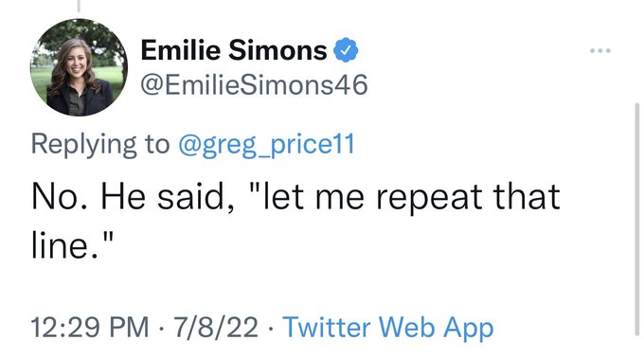Open the @greg_price11 profile link

tap(266, 145)
